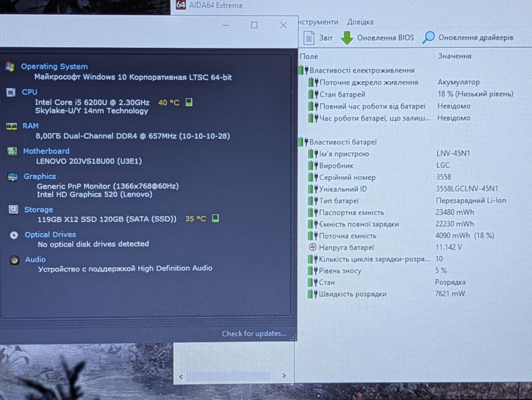The image size is (532, 400).
Task: Select the Час роботи батареї, що залиш... row
Action: [389, 118]
